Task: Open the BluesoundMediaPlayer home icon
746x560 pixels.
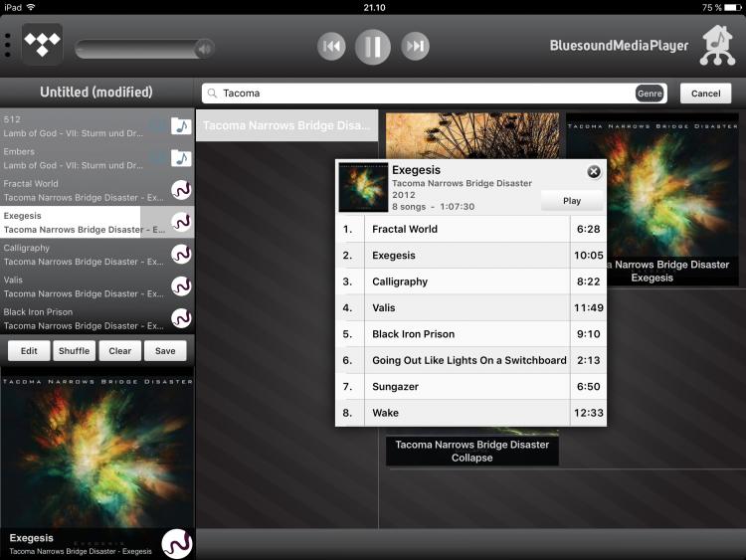Action: tap(717, 45)
